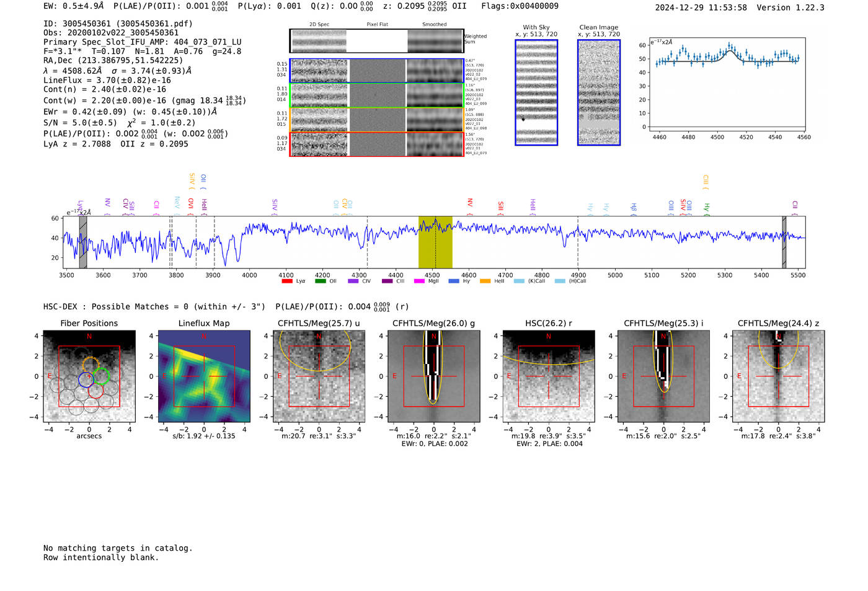Image resolution: width=868 pixels, height=591 pixels.
Task: Click the dashed orange fiber circle
Action: pos(91,365)
